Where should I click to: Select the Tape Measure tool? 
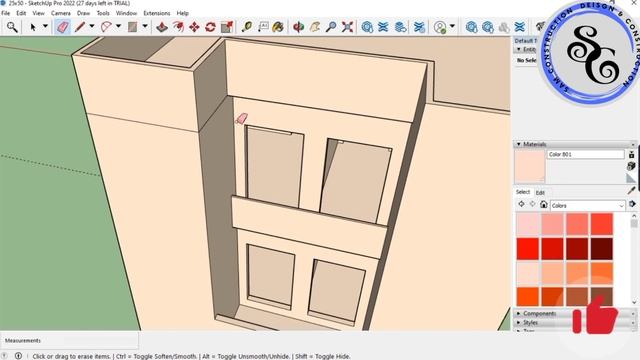247,27
